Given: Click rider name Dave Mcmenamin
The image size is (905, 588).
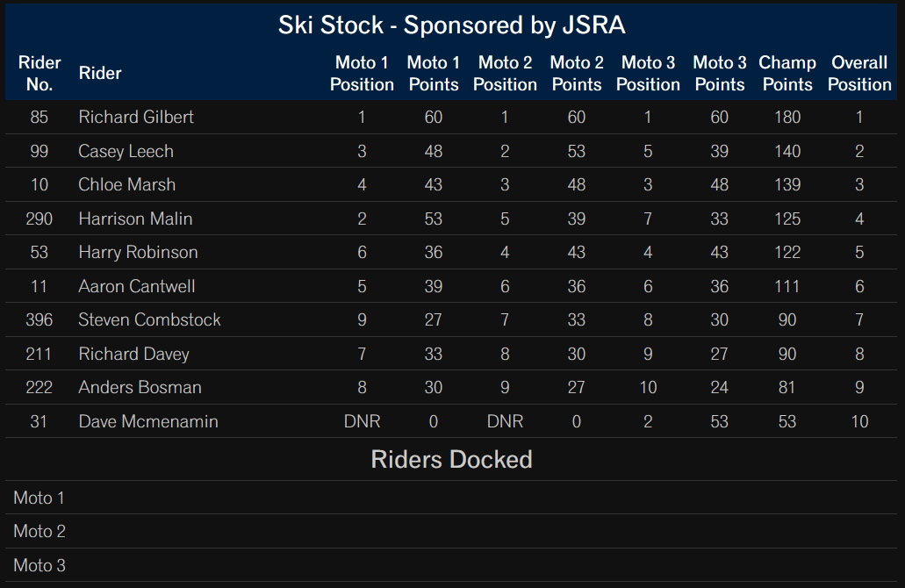Looking at the screenshot, I should (148, 421).
